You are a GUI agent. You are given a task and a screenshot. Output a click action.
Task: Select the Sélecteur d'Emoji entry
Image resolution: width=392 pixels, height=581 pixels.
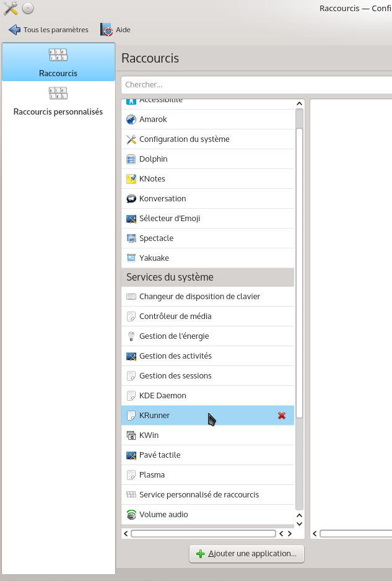click(208, 219)
